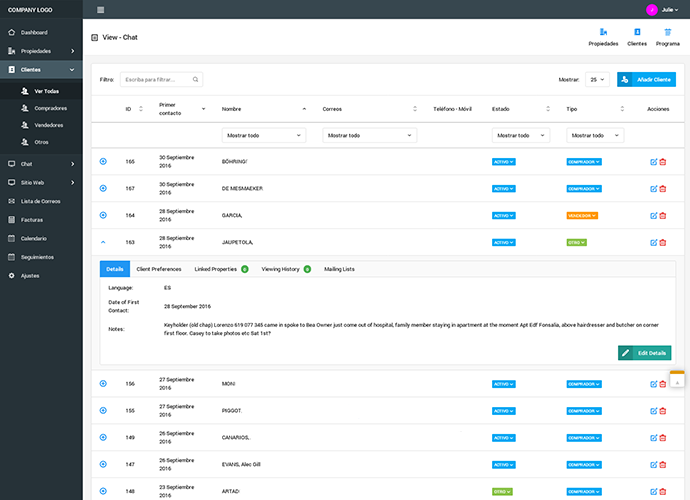Delete client 147 EVANS
The image size is (690, 500).
pos(663,465)
